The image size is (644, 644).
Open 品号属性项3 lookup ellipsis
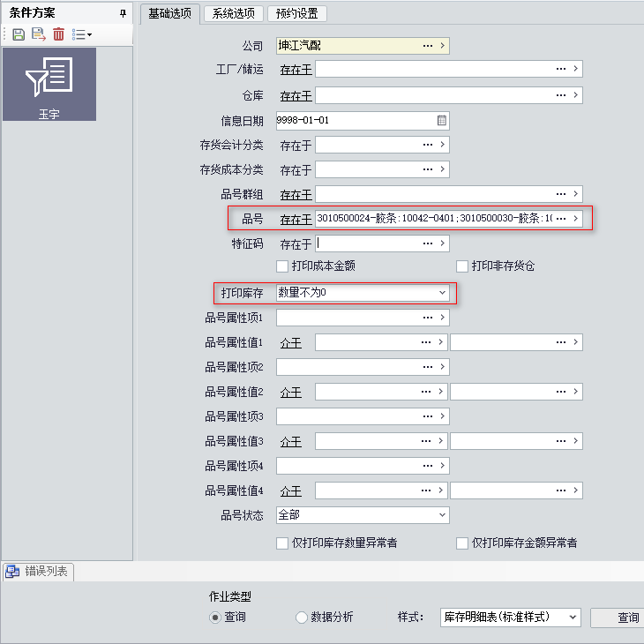click(428, 416)
